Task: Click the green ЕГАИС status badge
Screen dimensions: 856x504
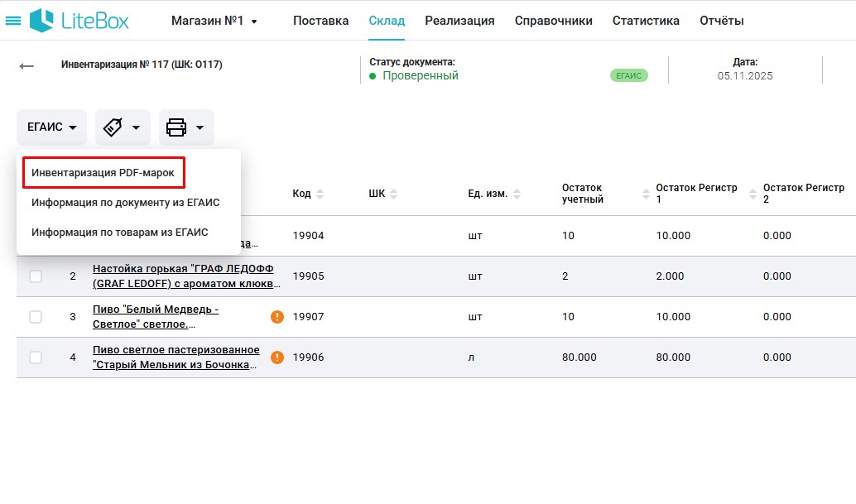Action: (628, 75)
